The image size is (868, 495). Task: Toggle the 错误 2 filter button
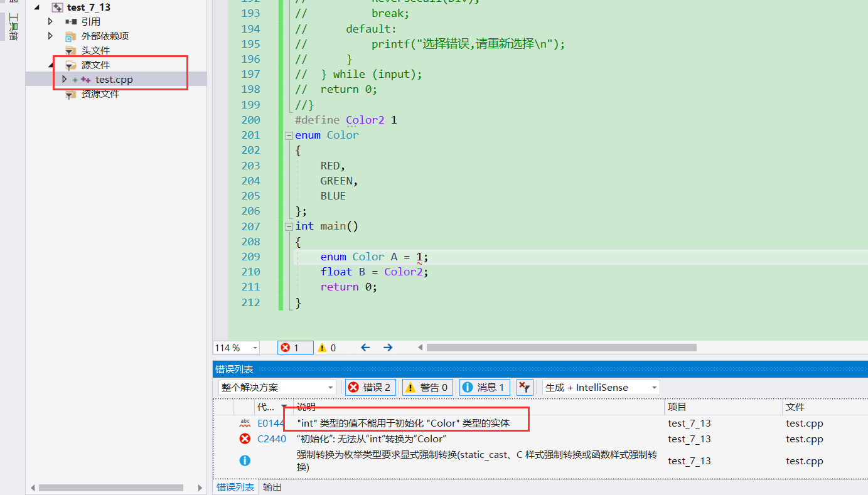(371, 388)
